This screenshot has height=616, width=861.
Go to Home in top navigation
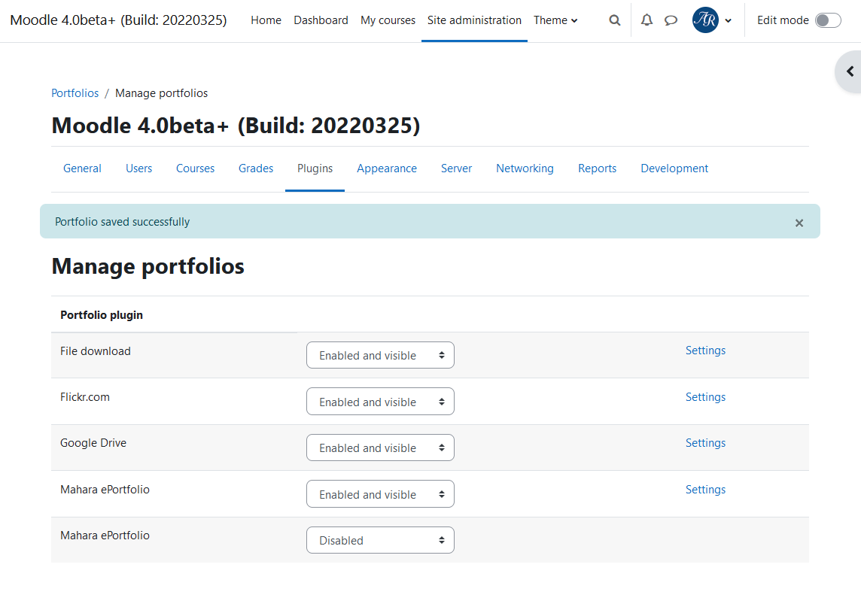(266, 20)
